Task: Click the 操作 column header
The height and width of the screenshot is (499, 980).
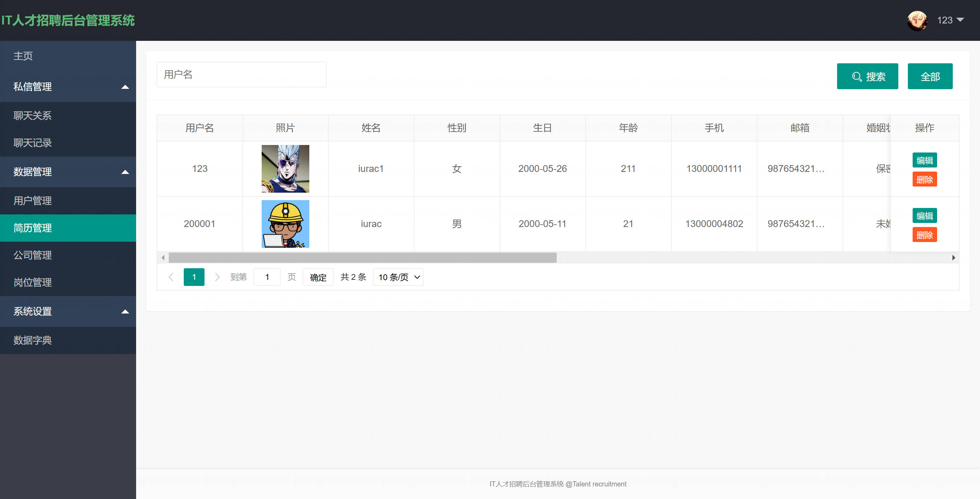Action: coord(925,128)
